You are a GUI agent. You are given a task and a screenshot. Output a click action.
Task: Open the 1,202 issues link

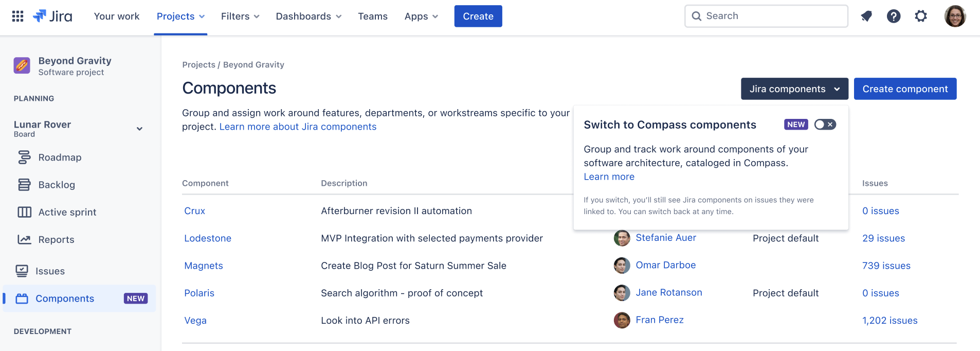click(890, 320)
